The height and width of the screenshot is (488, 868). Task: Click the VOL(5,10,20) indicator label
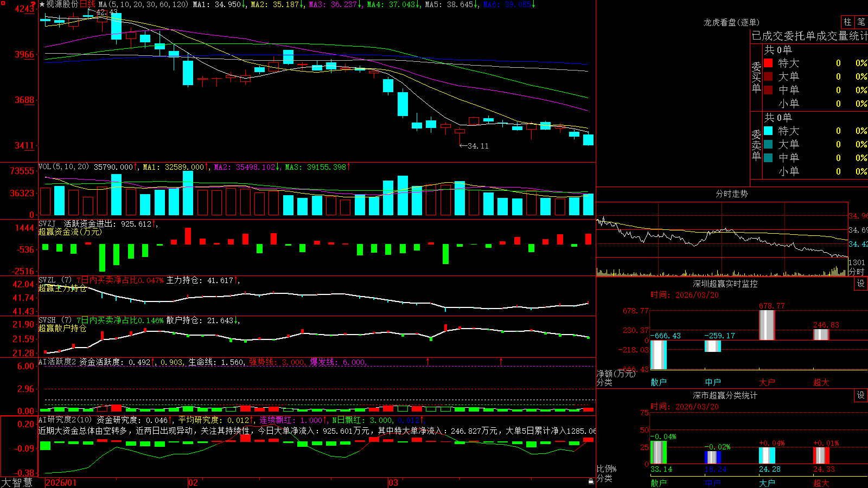63,167
